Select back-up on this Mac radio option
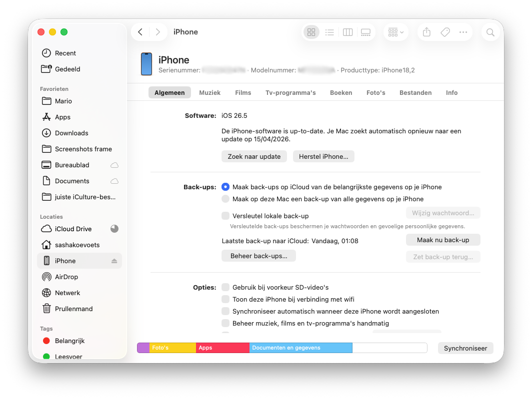This screenshot has width=532, height=400. 225,199
